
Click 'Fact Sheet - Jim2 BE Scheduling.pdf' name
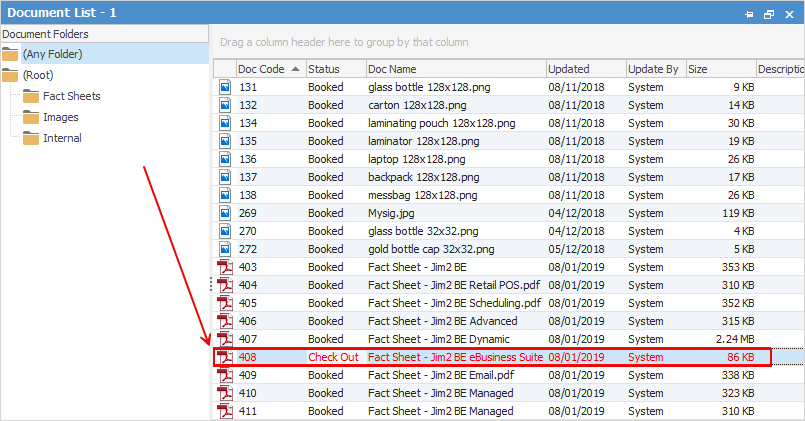pos(454,303)
